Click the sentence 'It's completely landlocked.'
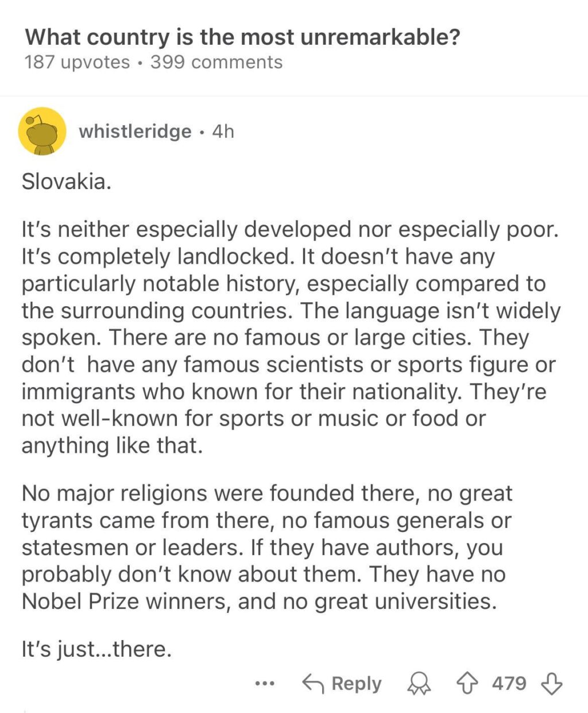The width and height of the screenshot is (588, 713). (155, 256)
